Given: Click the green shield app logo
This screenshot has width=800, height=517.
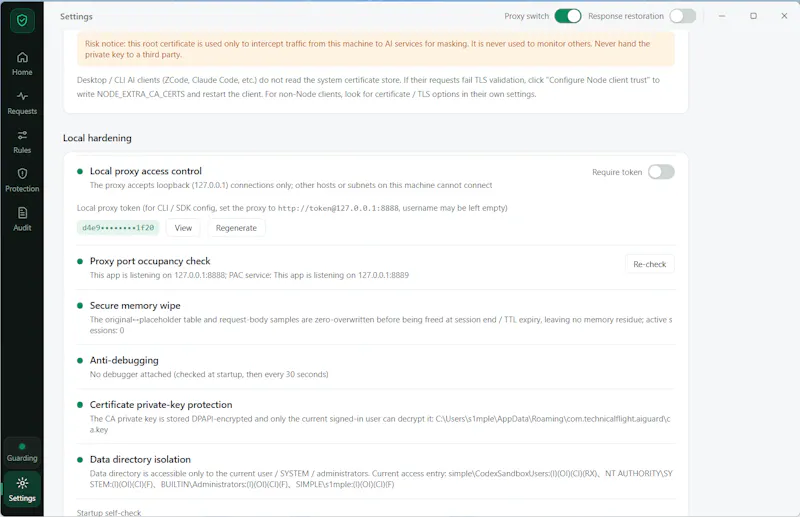Looking at the screenshot, I should coord(22,20).
